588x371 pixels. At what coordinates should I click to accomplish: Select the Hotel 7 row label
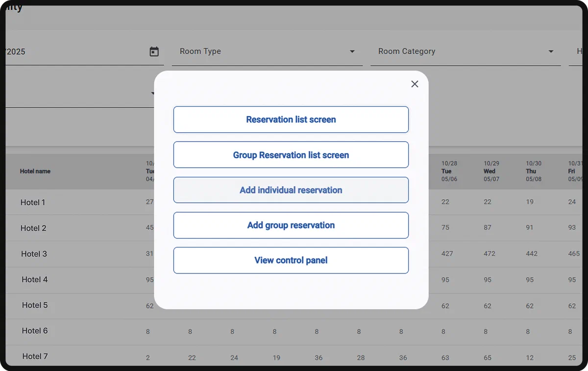click(35, 356)
